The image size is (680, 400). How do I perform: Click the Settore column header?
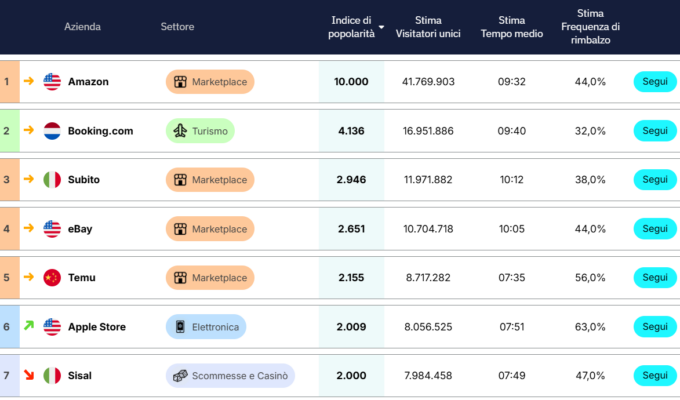177,27
